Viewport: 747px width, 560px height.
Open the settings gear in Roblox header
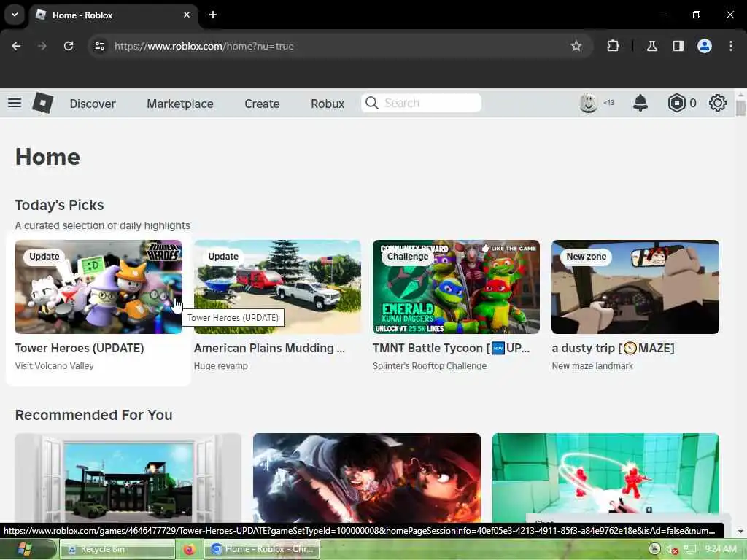[718, 103]
